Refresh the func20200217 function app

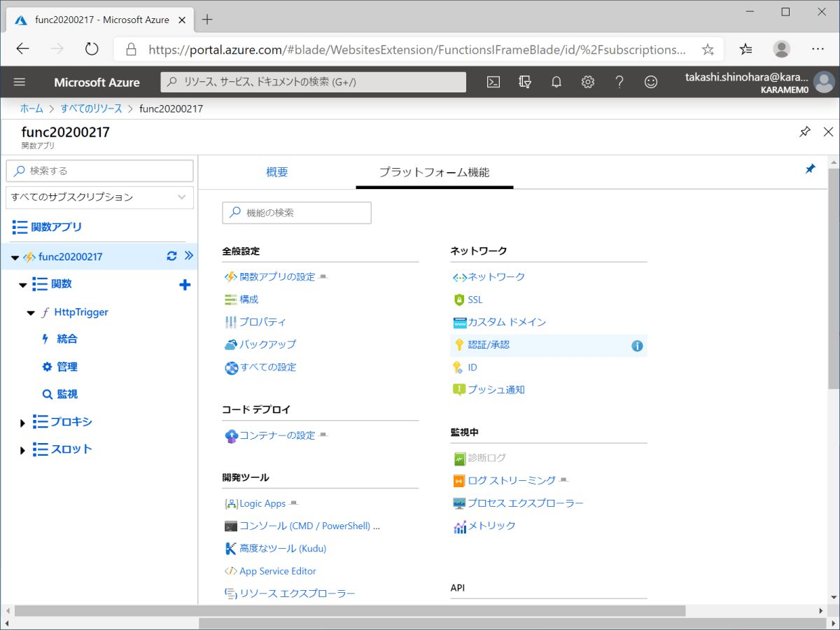tap(171, 256)
